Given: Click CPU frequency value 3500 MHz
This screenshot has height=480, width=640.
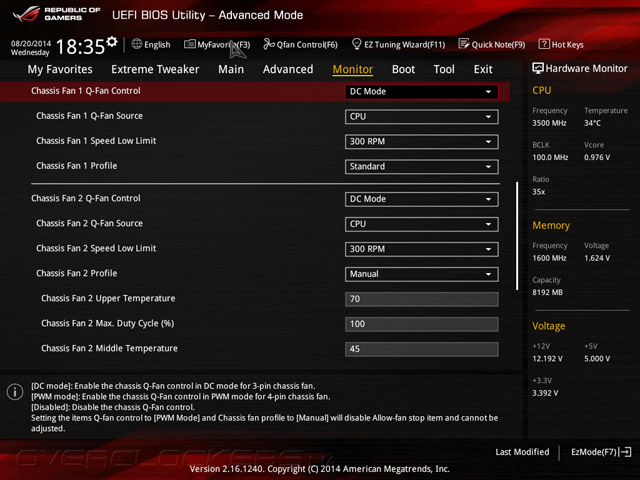Looking at the screenshot, I should [x=549, y=123].
